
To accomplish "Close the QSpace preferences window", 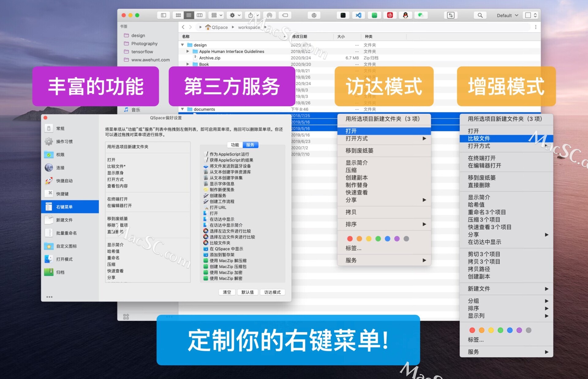I will pos(45,118).
